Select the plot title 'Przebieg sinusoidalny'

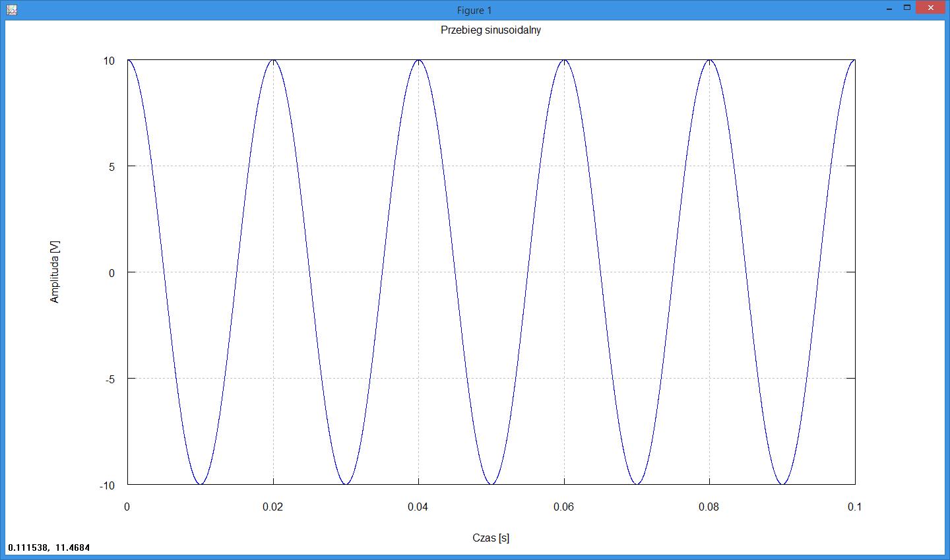click(x=491, y=30)
